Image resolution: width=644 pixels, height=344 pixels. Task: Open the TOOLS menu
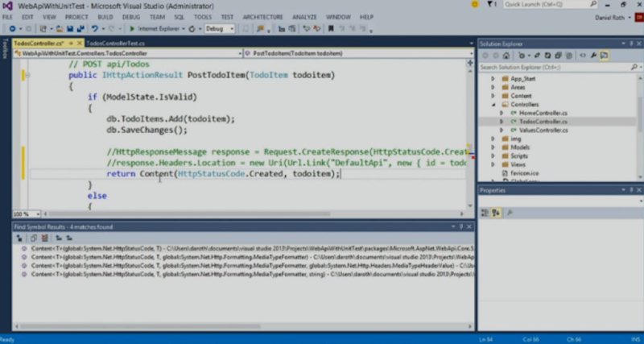click(203, 17)
